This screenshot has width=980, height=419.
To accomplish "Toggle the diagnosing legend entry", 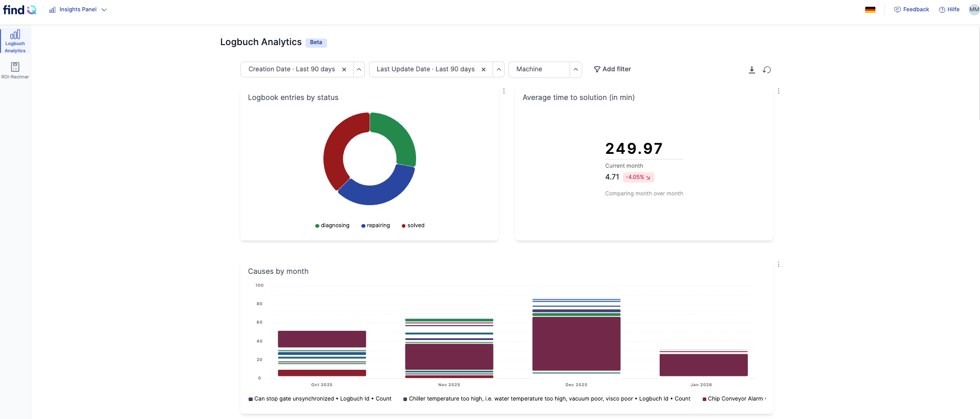I will (332, 226).
